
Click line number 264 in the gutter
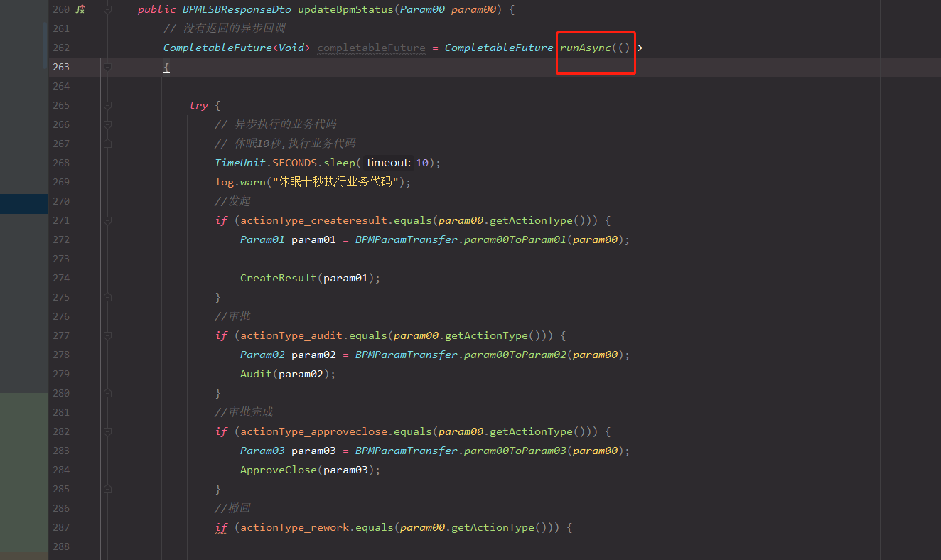pyautogui.click(x=61, y=86)
